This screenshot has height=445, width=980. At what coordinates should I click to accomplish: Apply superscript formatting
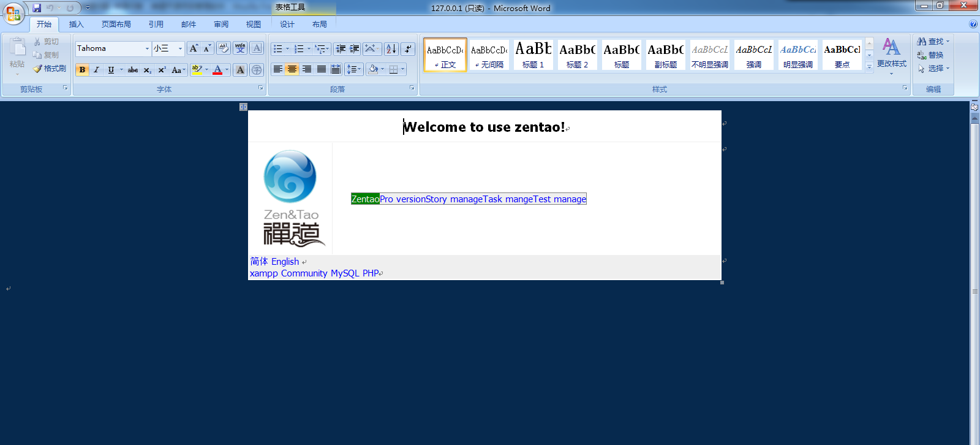(x=162, y=70)
